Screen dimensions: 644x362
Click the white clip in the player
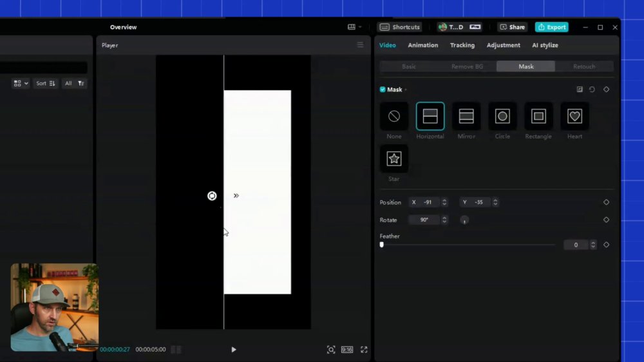[258, 193]
